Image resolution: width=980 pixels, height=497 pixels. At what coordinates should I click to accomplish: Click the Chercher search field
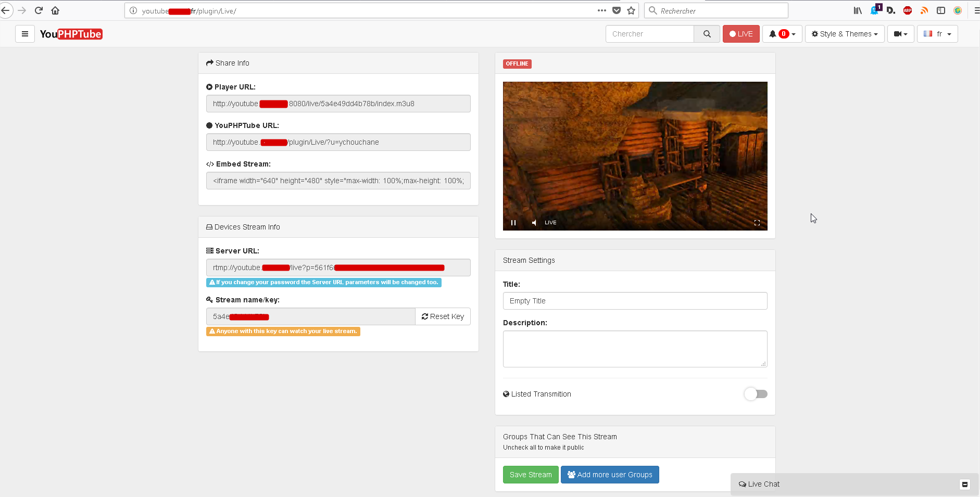[x=650, y=34]
